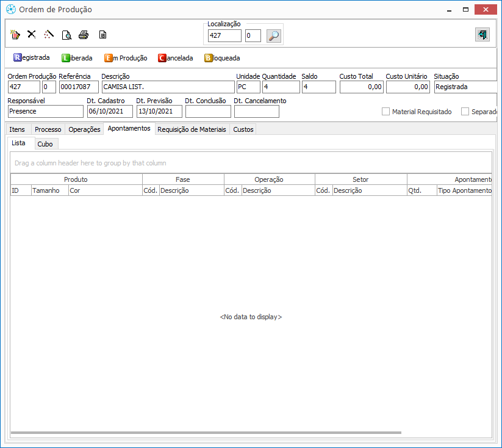The width and height of the screenshot is (502, 448).
Task: Set status to Liberada
Action: click(77, 58)
